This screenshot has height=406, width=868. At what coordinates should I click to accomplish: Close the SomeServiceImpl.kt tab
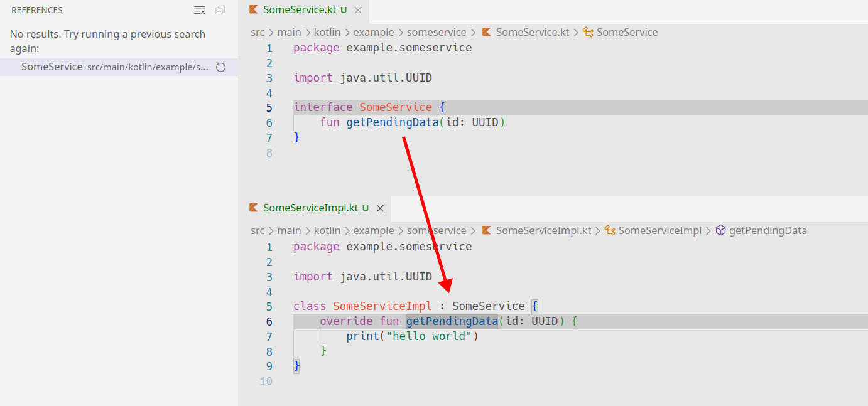(379, 208)
